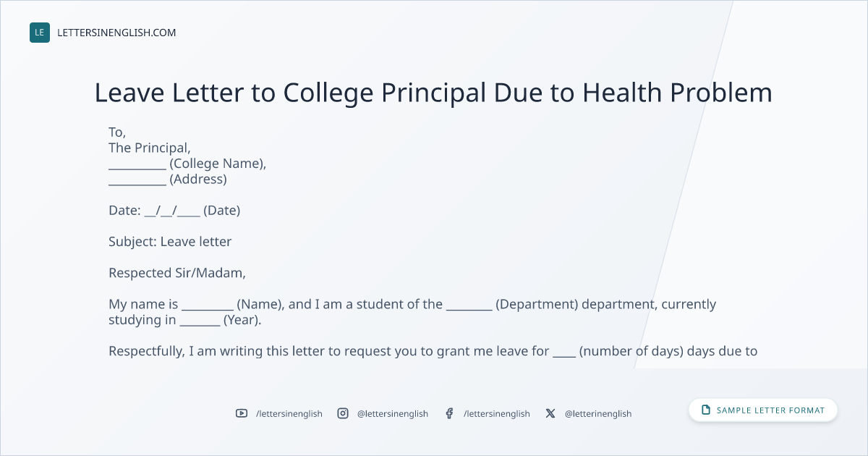Click the document icon in Sample Letter badge
Viewport: 868px width, 456px height.
coord(706,410)
